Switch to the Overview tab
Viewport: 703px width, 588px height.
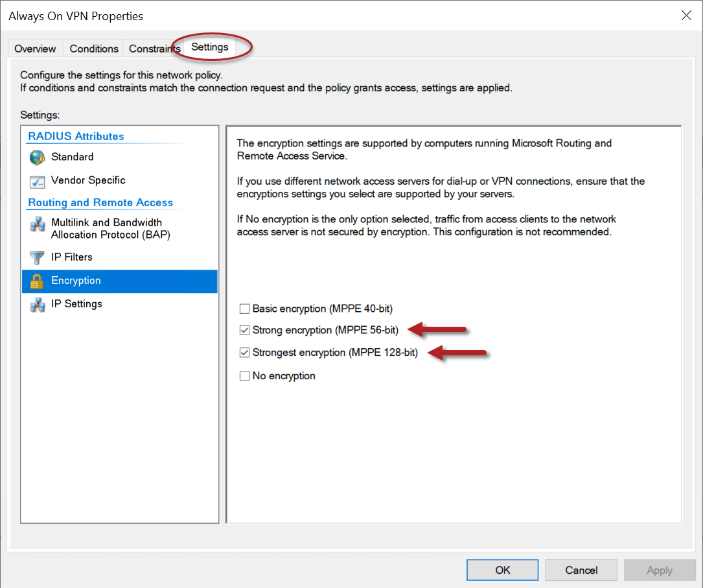[x=35, y=49]
